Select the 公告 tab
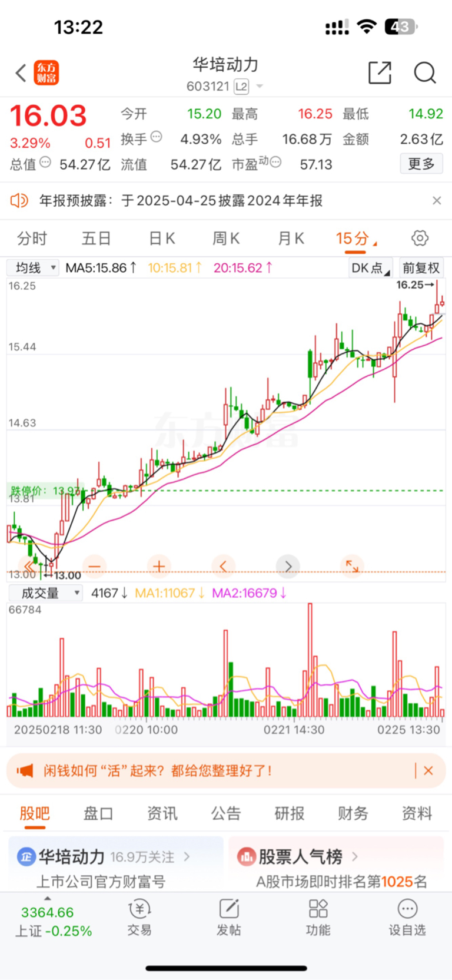This screenshot has height=980, width=452. coord(226,813)
